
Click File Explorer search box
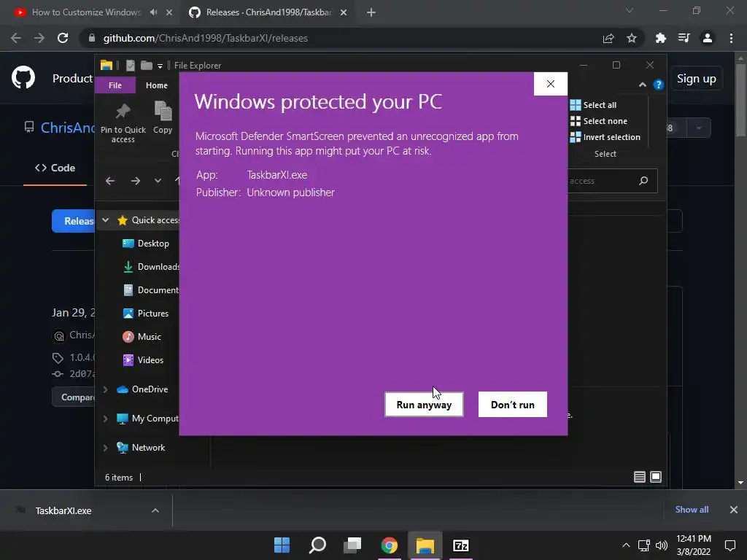(612, 181)
